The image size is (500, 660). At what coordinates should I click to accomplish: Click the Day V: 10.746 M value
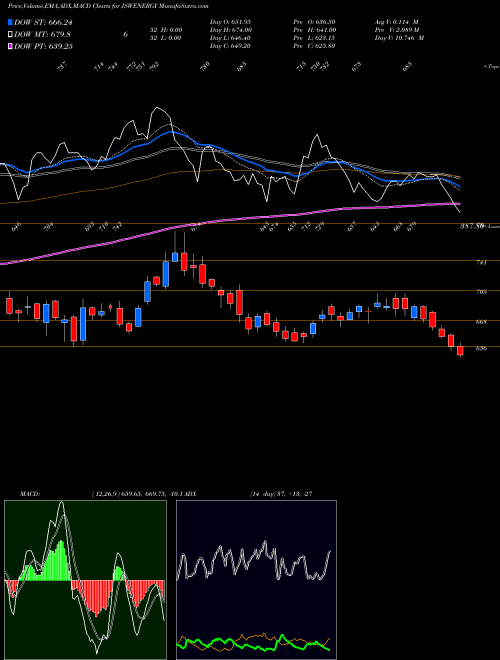399,38
